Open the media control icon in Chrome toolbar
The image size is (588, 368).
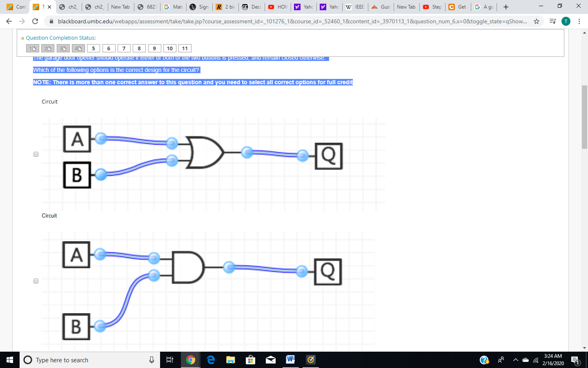(x=552, y=21)
